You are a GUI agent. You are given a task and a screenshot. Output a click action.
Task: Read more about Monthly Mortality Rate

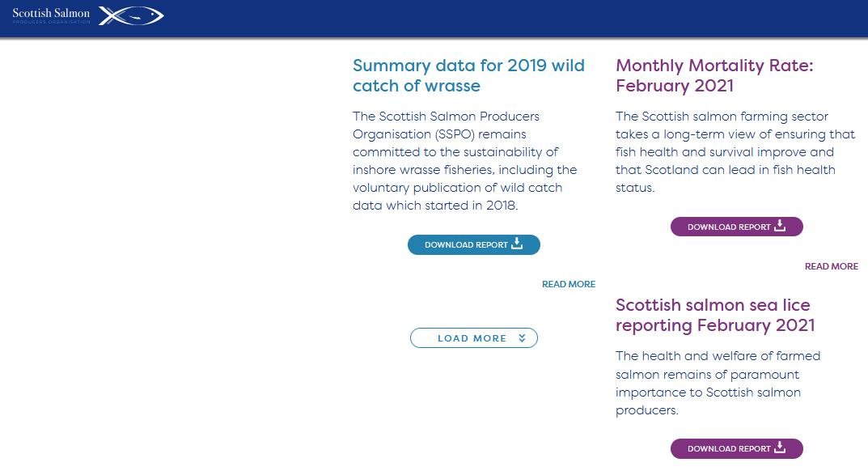pos(831,266)
